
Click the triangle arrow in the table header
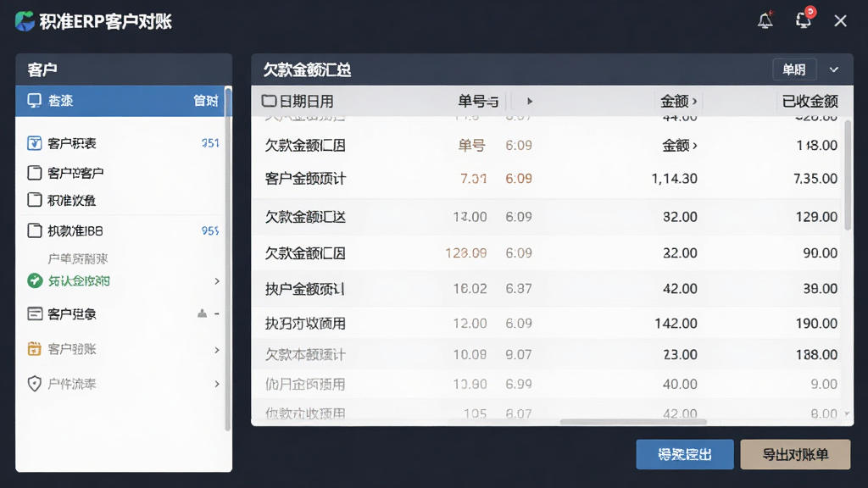530,102
